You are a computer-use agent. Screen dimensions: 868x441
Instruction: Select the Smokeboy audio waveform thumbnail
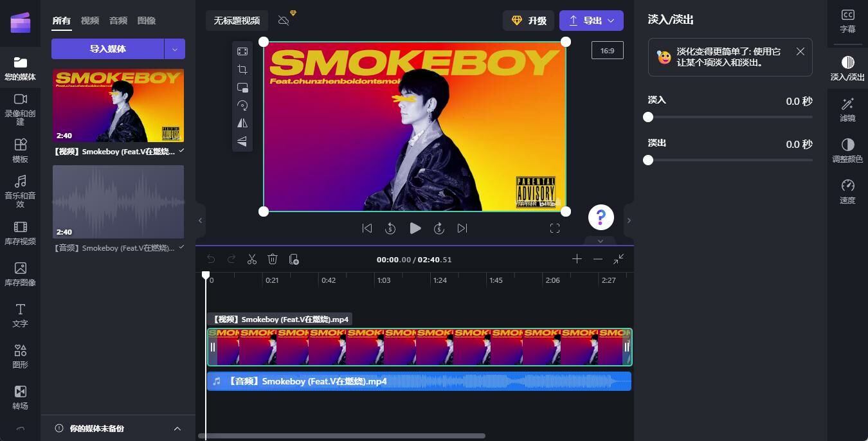click(x=118, y=202)
